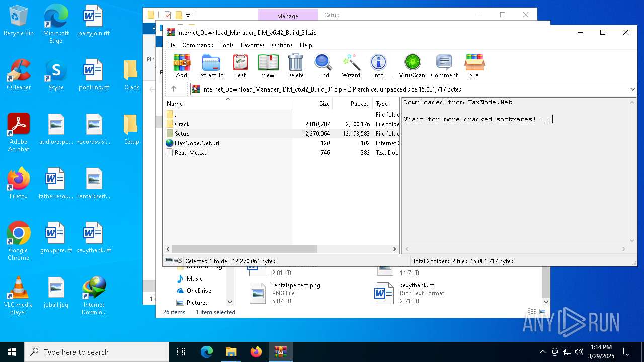The image size is (644, 362).
Task: Click the Extract To toolbar icon
Action: [x=211, y=66]
